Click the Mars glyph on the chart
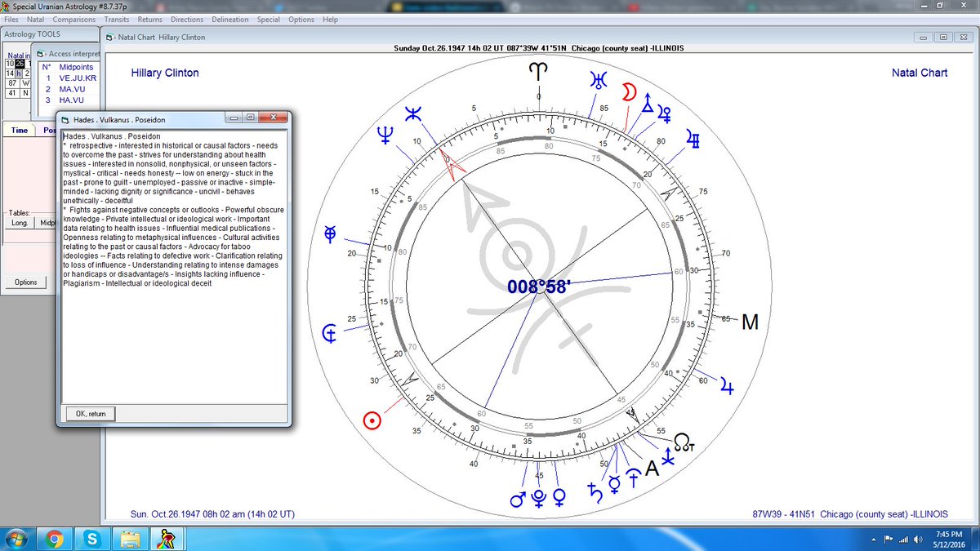This screenshot has height=551, width=980. 518,499
